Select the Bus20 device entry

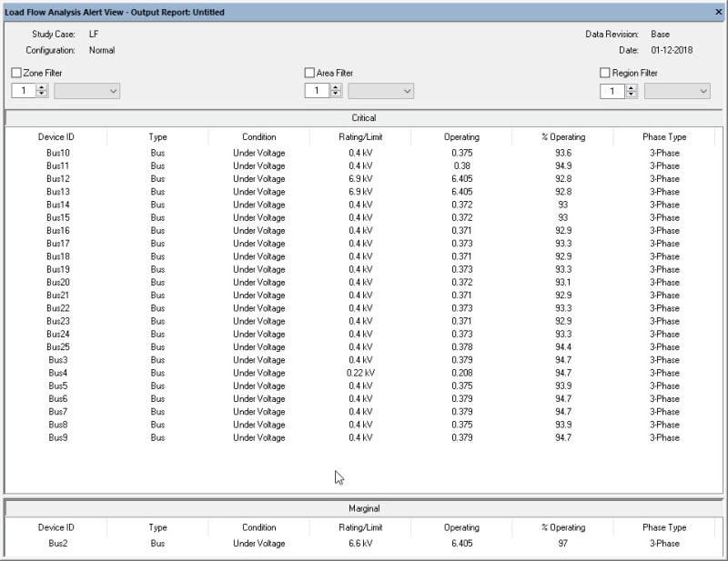click(58, 283)
